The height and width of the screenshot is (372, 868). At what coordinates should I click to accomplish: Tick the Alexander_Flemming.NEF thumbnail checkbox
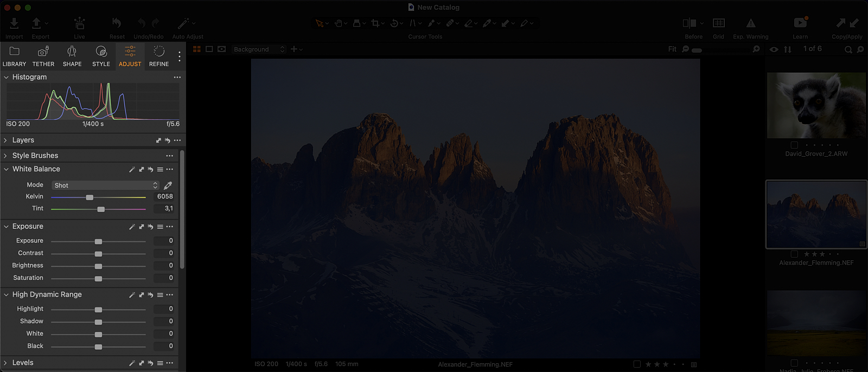pyautogui.click(x=794, y=254)
